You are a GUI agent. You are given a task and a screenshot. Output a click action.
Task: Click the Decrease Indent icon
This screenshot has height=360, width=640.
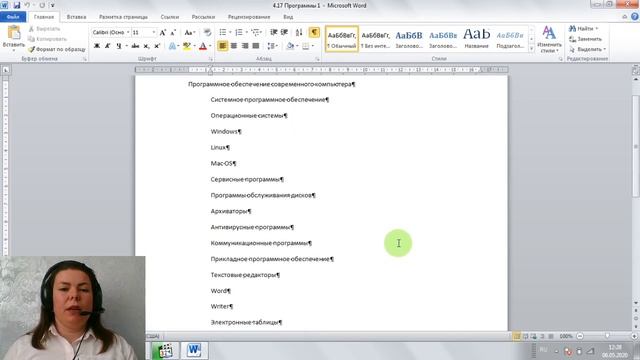pyautogui.click(x=273, y=32)
